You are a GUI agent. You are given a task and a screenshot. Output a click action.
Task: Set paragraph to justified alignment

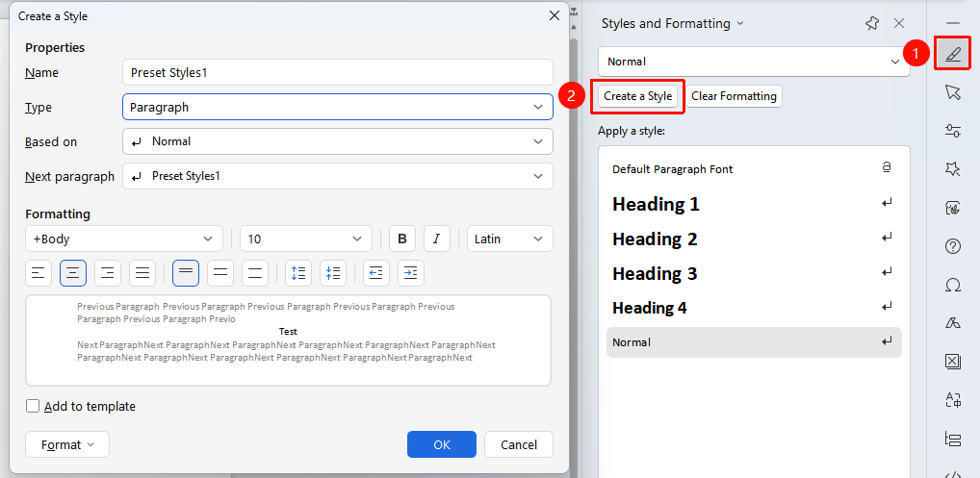[x=142, y=273]
